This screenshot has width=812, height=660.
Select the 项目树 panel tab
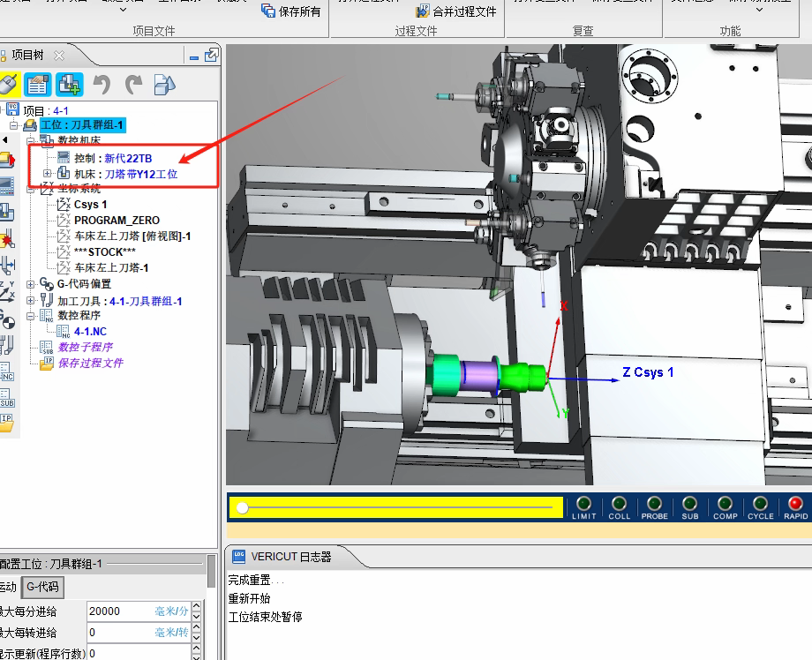point(28,56)
